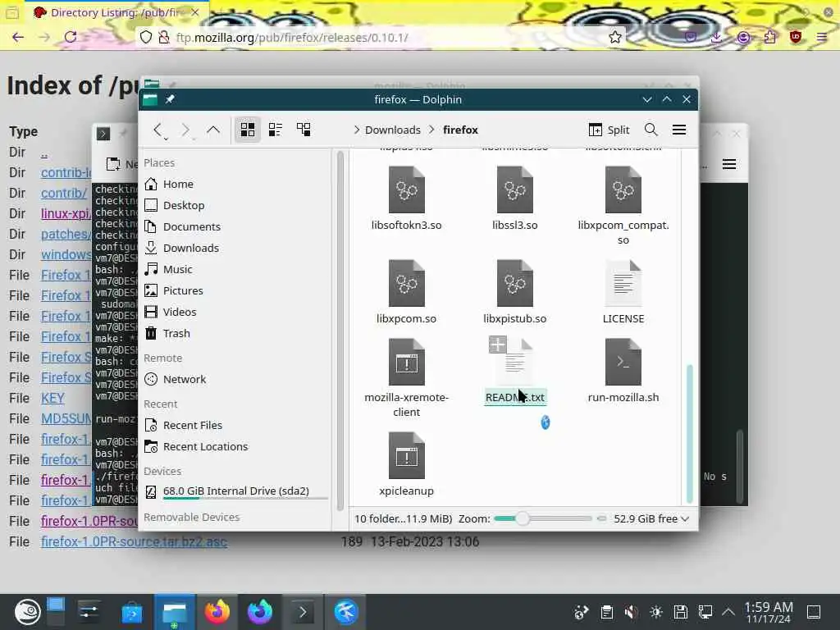This screenshot has height=630, width=840.
Task: Reload the Firefox page
Action: (x=71, y=37)
